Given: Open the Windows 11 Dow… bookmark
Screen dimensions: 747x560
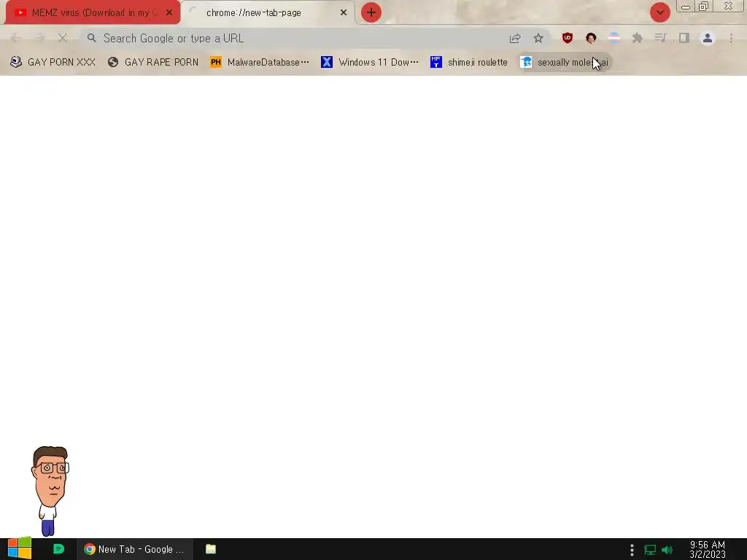Looking at the screenshot, I should pos(370,63).
